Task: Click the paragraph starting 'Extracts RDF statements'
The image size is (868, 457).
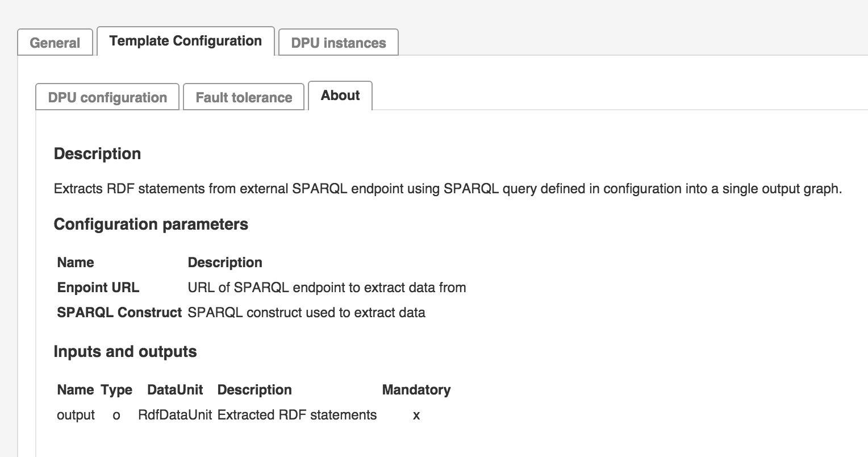Action: coord(447,188)
